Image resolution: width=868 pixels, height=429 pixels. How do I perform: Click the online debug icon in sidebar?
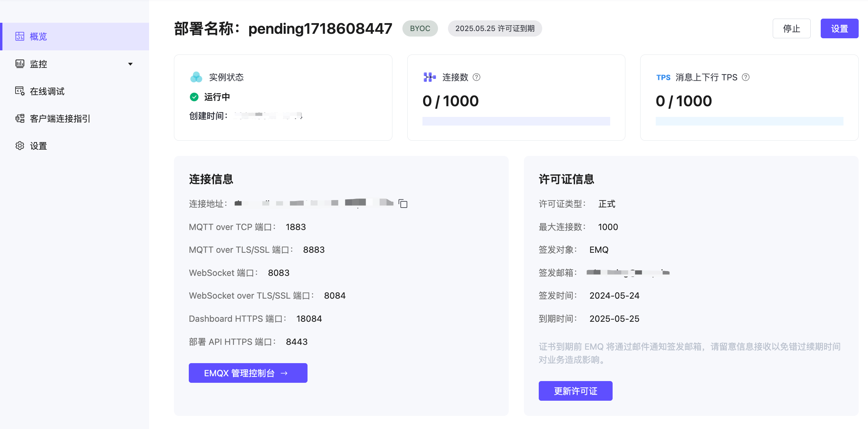tap(20, 91)
